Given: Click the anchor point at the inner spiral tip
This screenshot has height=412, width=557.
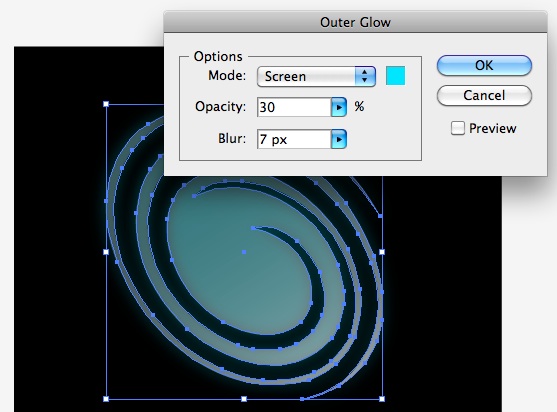Looking at the screenshot, I should 253,228.
